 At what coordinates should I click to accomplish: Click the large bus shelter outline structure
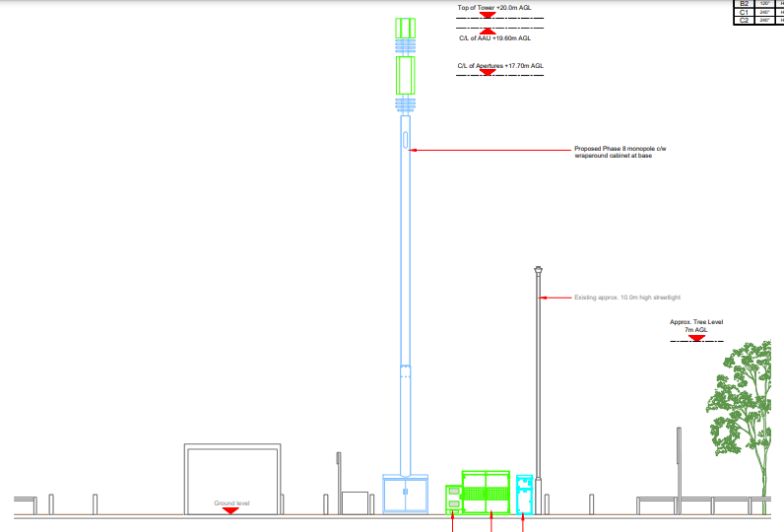click(233, 479)
